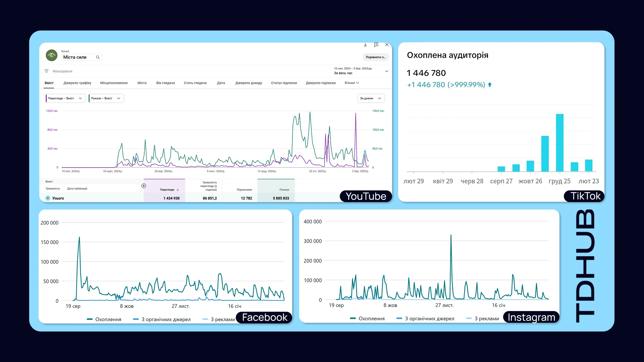Click the Перегляди column header

(167, 190)
